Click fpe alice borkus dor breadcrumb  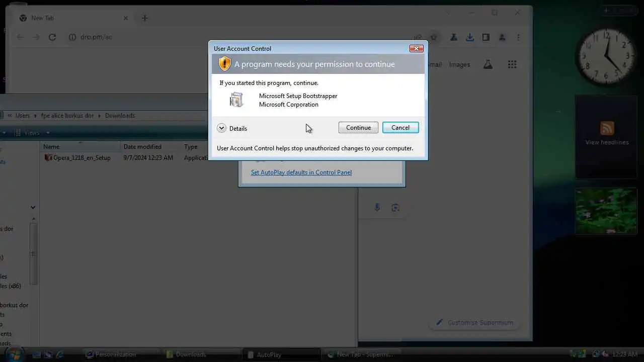coord(67,116)
